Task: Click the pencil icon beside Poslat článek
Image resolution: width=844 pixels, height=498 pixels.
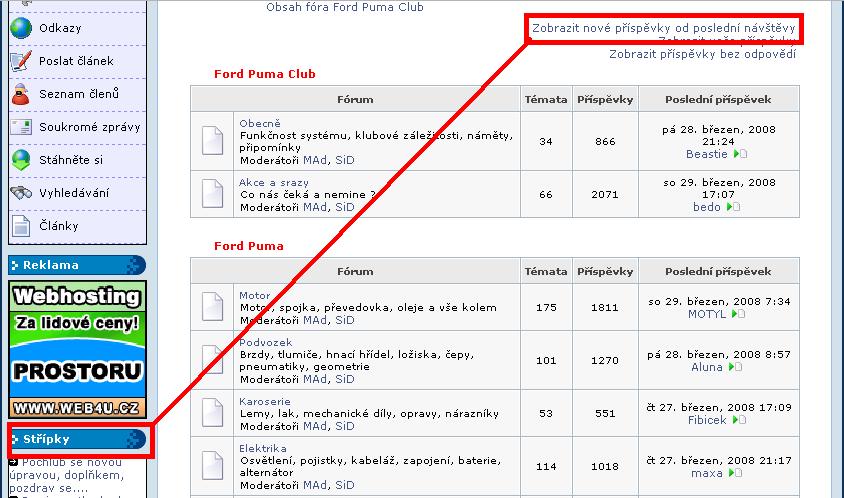Action: pyautogui.click(x=21, y=61)
